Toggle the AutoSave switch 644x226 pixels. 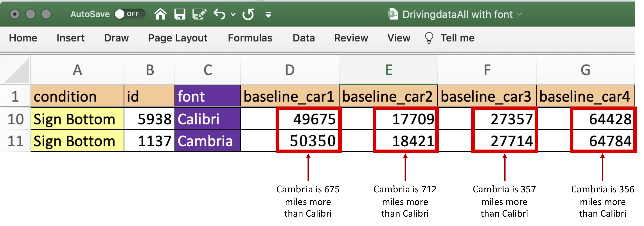tap(130, 14)
